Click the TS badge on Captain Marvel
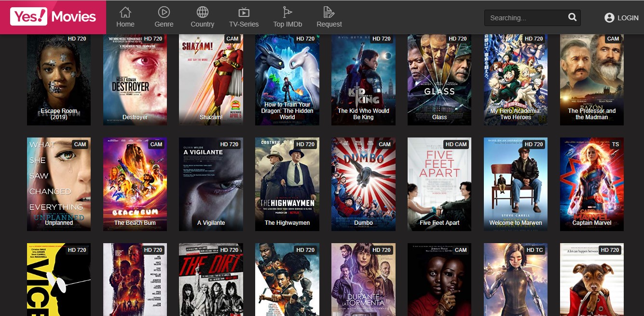Screen dimensions: 644x316 click(x=615, y=144)
